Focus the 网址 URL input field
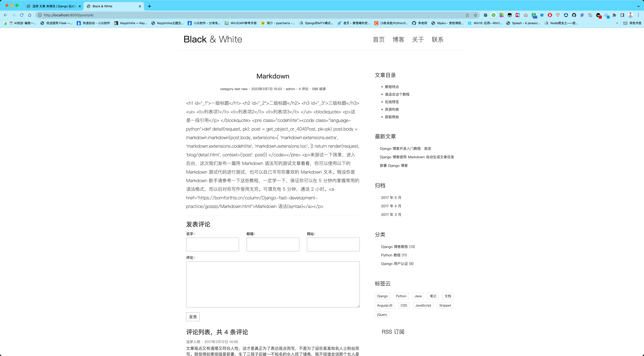This screenshot has width=644, height=356. tap(333, 245)
